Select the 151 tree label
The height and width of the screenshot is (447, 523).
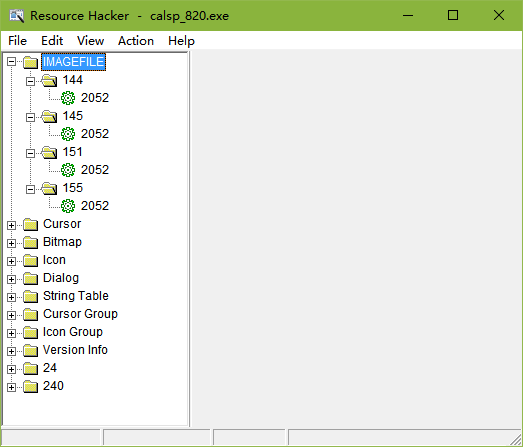(72, 152)
